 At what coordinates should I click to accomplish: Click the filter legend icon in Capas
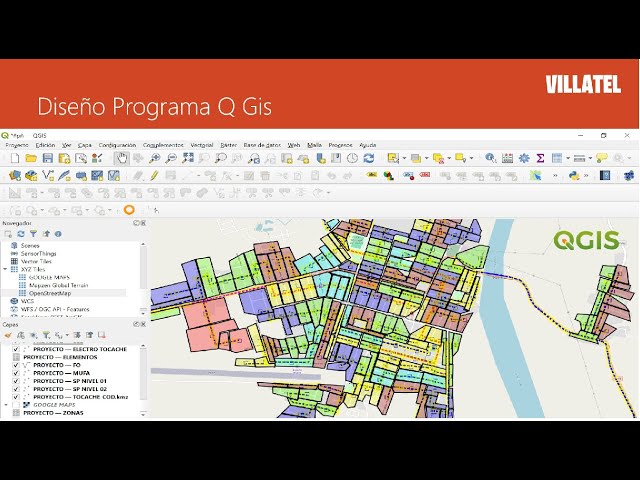click(47, 335)
